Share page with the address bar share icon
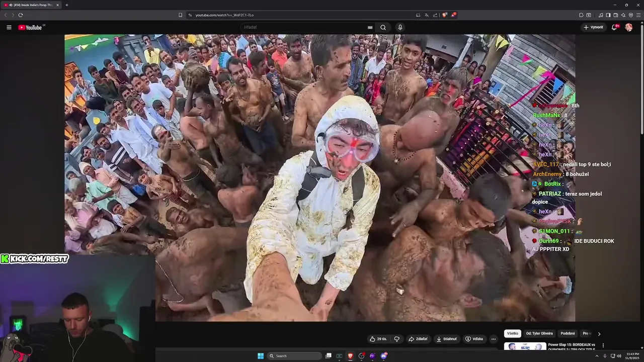 click(435, 15)
